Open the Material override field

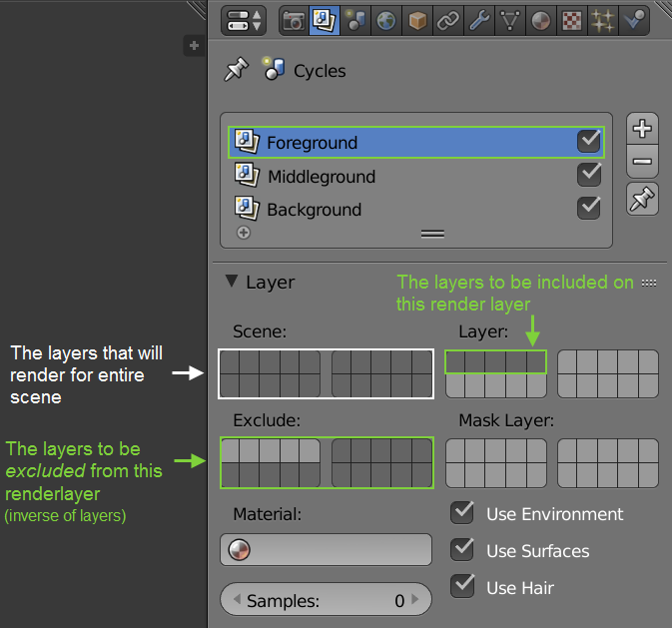pos(326,549)
